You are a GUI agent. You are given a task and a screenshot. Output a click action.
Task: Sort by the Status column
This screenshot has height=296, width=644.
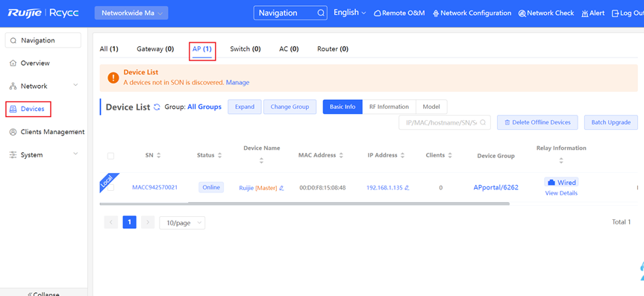tap(219, 156)
